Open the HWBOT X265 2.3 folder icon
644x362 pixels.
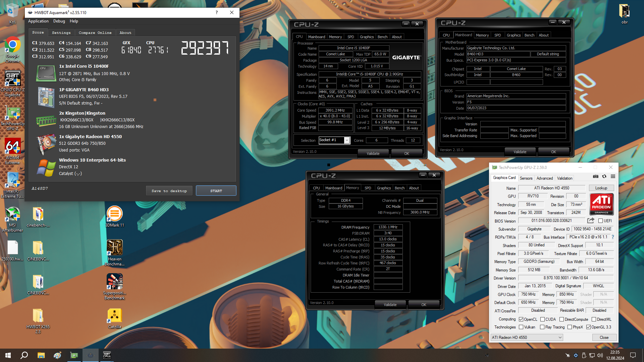[38, 321]
